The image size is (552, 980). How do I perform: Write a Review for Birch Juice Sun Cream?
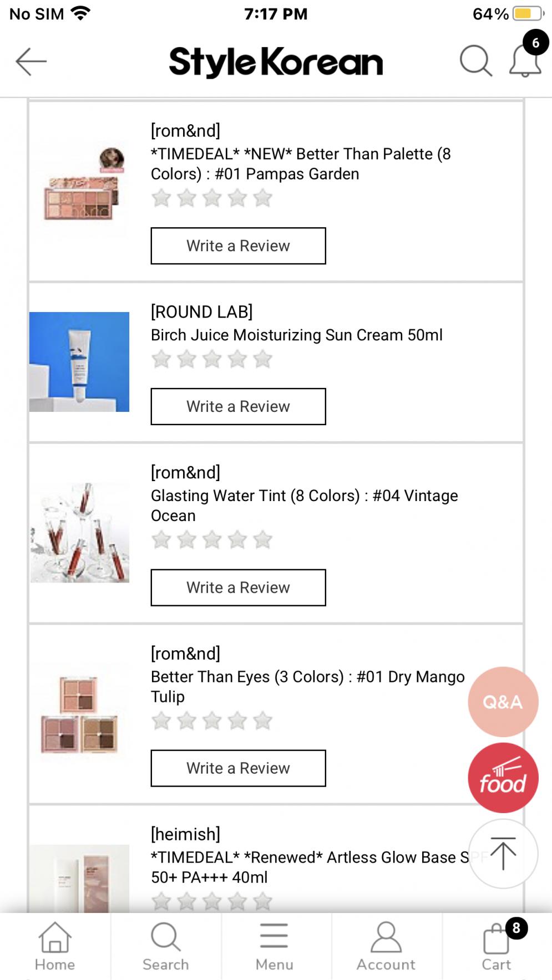pos(238,407)
